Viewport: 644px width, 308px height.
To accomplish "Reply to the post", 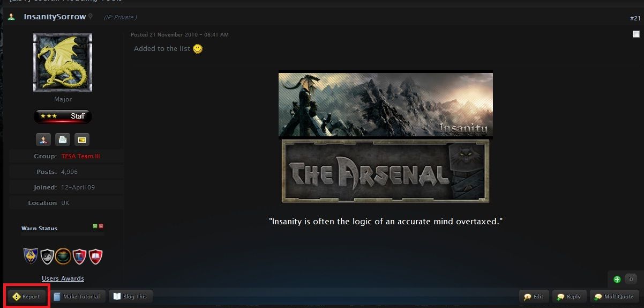I will [x=569, y=296].
